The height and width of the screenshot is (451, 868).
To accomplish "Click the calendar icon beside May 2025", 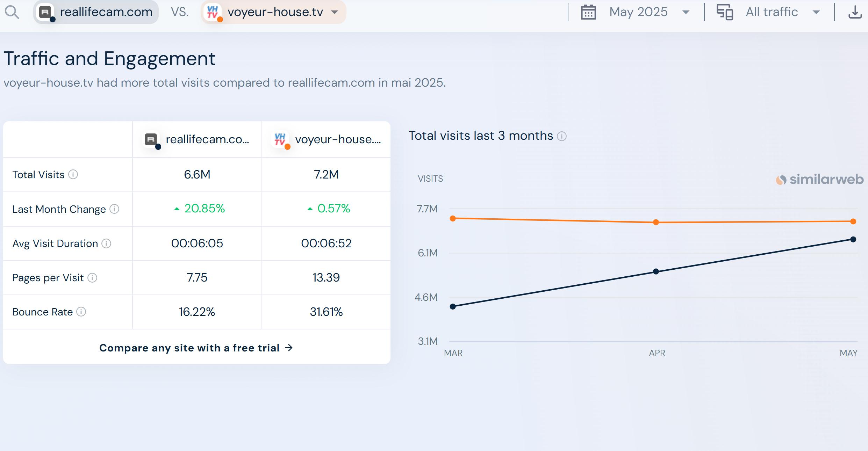I will coord(588,12).
